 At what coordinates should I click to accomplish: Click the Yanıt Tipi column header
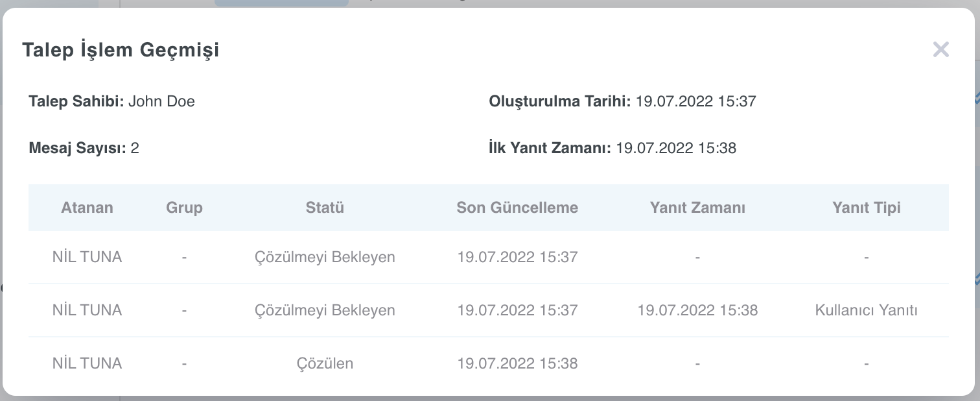[867, 208]
